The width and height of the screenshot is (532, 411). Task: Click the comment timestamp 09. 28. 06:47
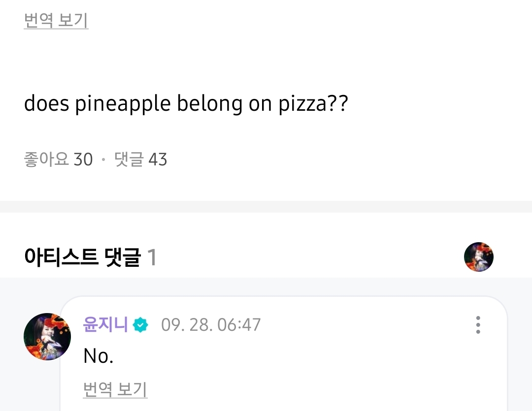[211, 325]
